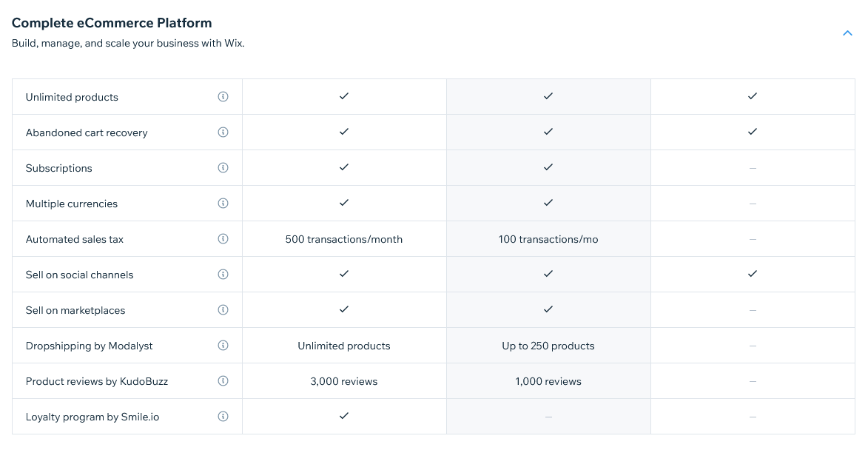Click info icon next to Unlimited products
Image resolution: width=868 pixels, height=450 pixels.
[x=223, y=97]
